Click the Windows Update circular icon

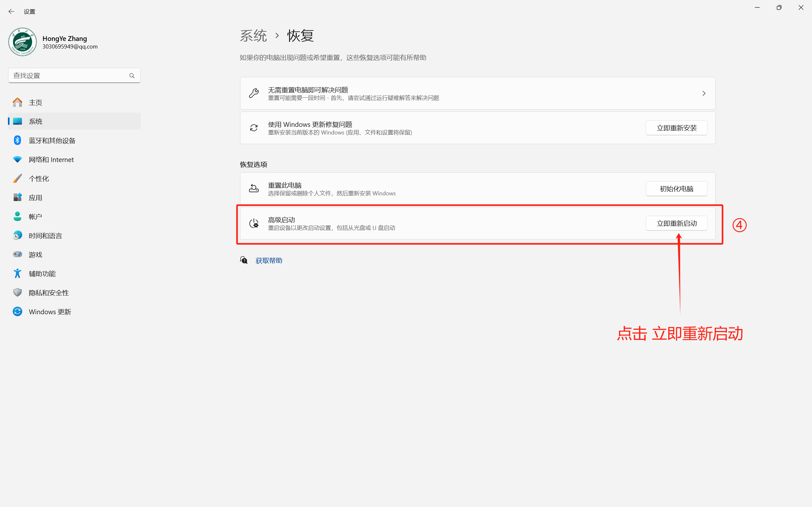17,311
